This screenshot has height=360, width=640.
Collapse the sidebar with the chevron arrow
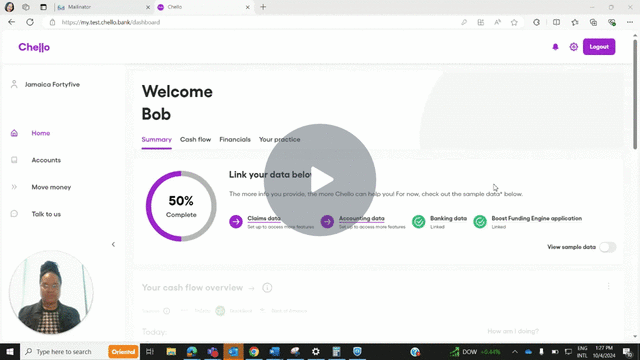pos(113,244)
